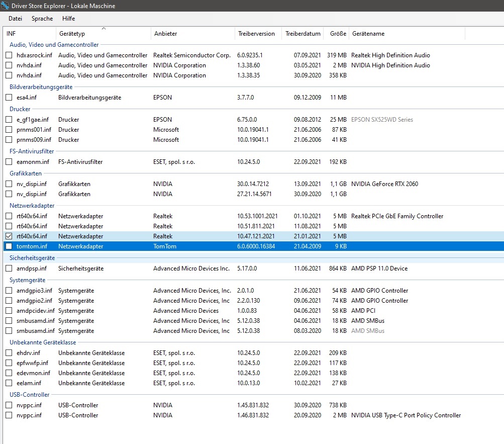This screenshot has height=444, width=504.
Task: Select the EPSON SX525WD Series device name
Action: pos(382,120)
